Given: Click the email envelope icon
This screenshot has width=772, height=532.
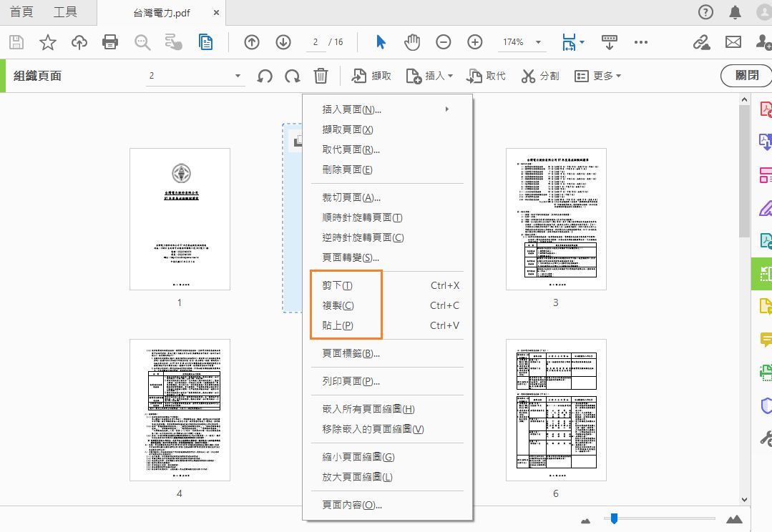Looking at the screenshot, I should tap(733, 41).
